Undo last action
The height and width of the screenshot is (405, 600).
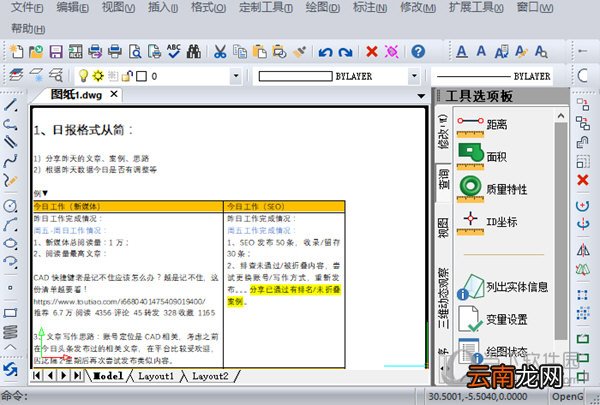click(325, 52)
